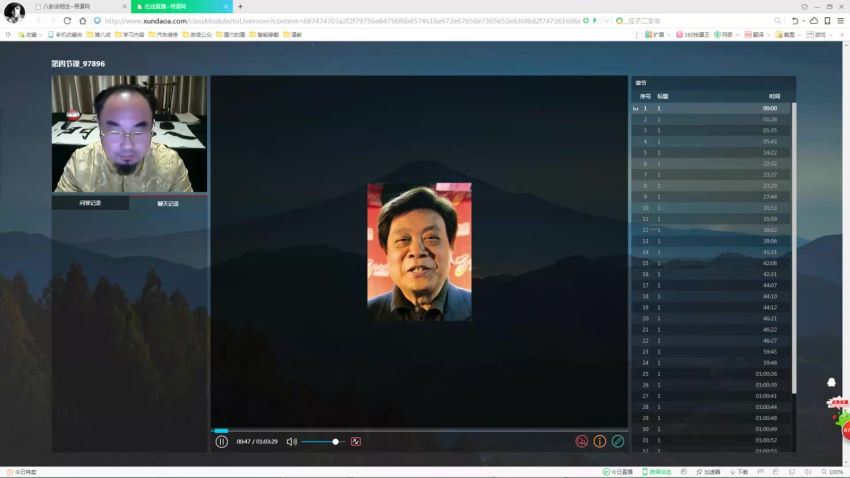Expand the 扩展 dropdown arrow
The width and height of the screenshot is (850, 478).
pos(669,35)
